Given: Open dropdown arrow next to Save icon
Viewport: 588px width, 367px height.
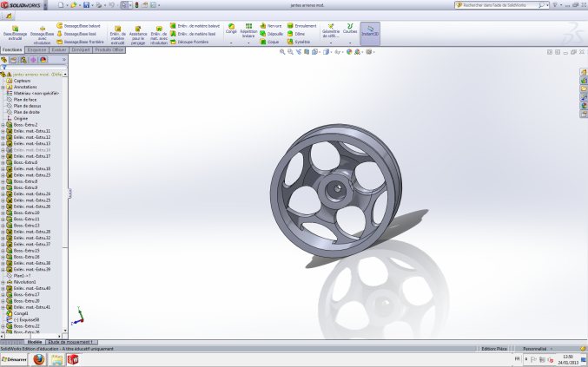Looking at the screenshot, I should tap(92, 5).
